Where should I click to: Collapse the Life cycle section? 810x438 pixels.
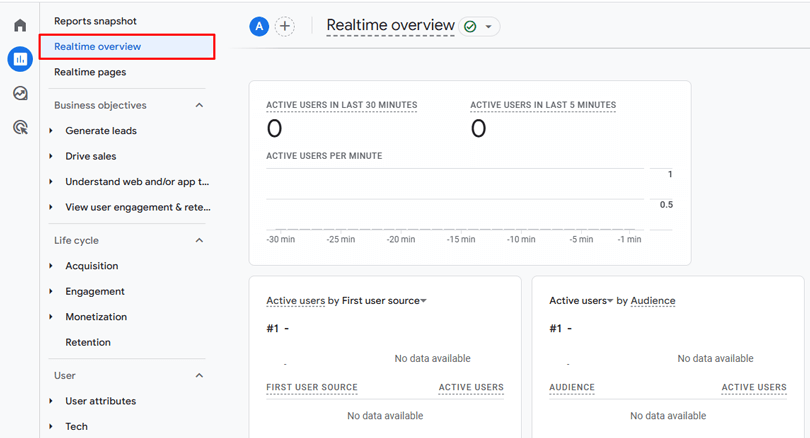199,240
